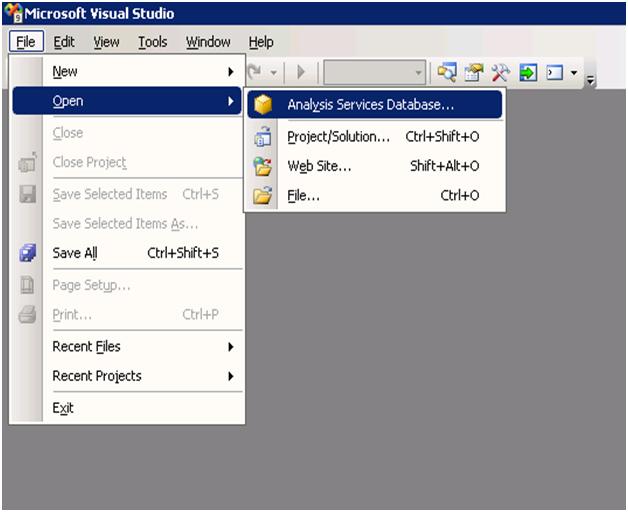The height and width of the screenshot is (512, 628).
Task: Choose Save Selected Items As...
Action: [x=127, y=224]
